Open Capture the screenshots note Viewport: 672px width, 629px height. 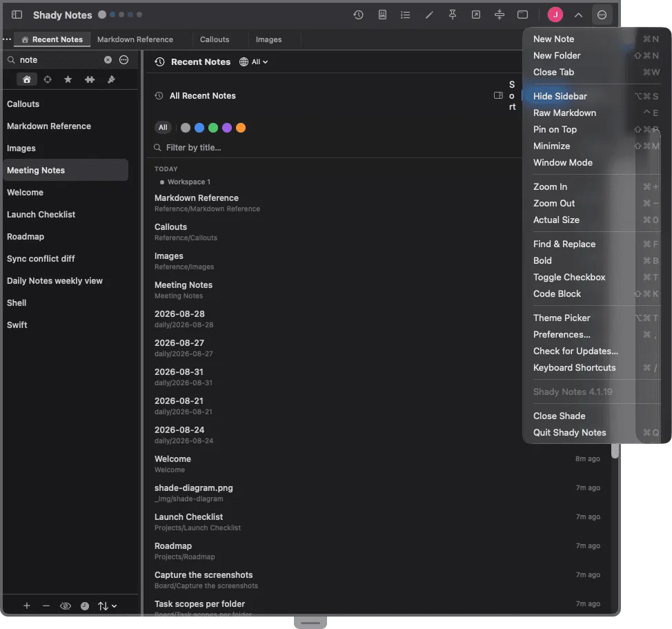pyautogui.click(x=377, y=580)
